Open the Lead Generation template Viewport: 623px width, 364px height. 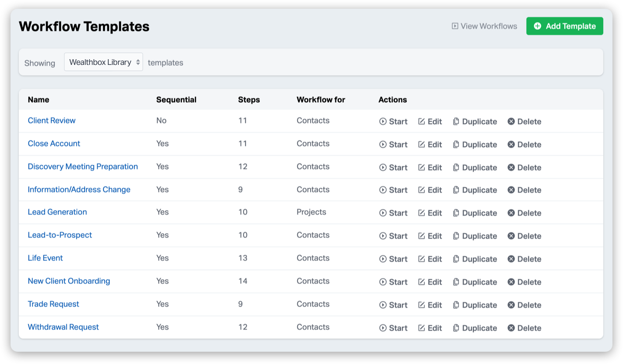pos(57,212)
